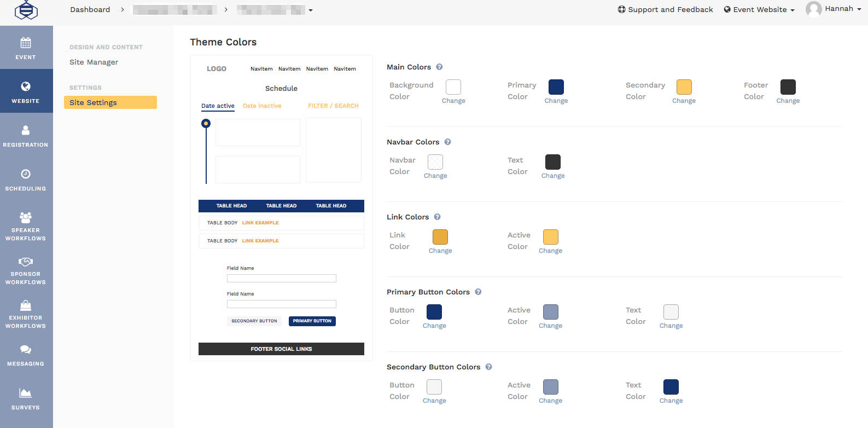Select Site Settings menu item

(x=110, y=102)
